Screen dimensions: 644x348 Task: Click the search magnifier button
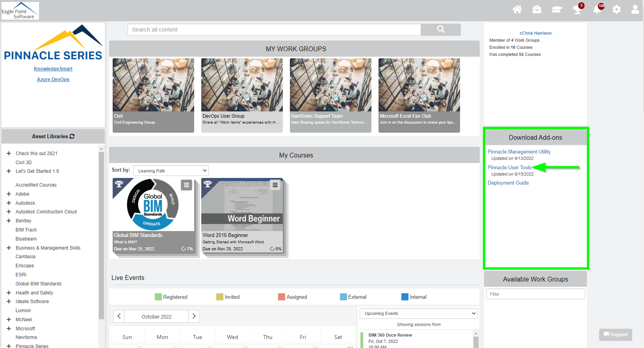tap(441, 30)
